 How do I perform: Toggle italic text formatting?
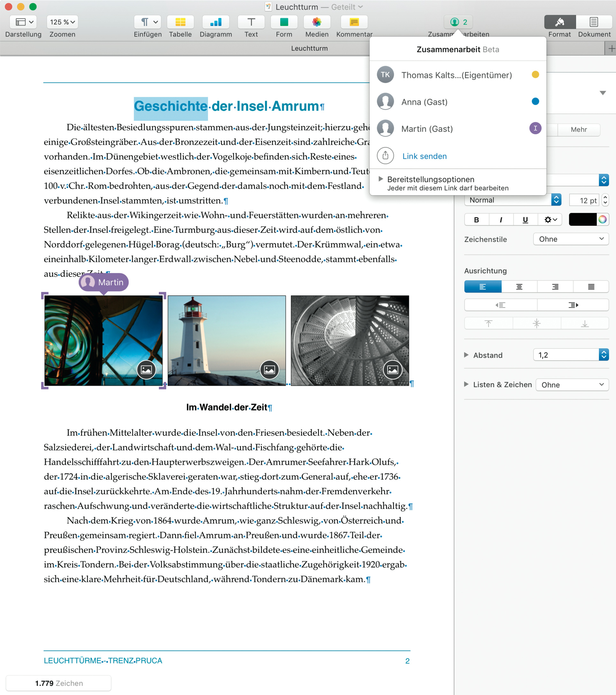click(x=501, y=220)
